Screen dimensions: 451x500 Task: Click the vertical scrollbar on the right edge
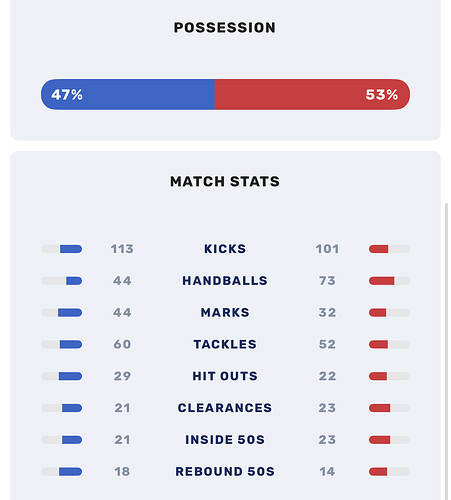(x=446, y=351)
